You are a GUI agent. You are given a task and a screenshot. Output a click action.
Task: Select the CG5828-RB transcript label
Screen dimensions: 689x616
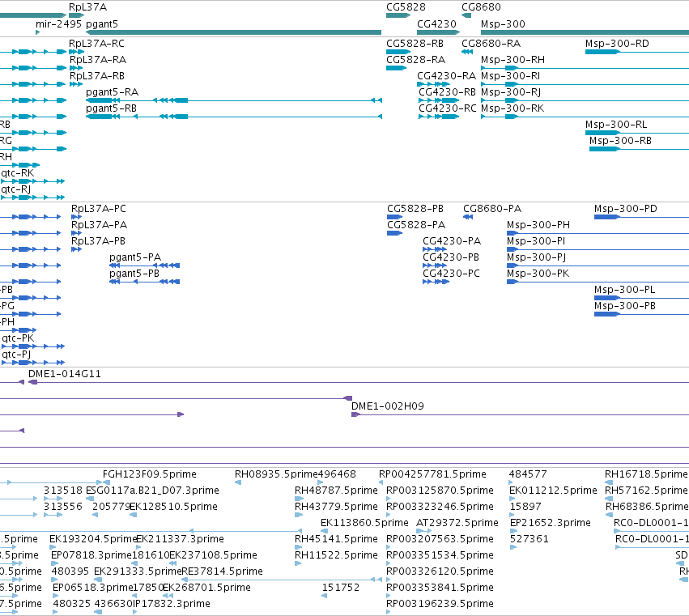(415, 44)
